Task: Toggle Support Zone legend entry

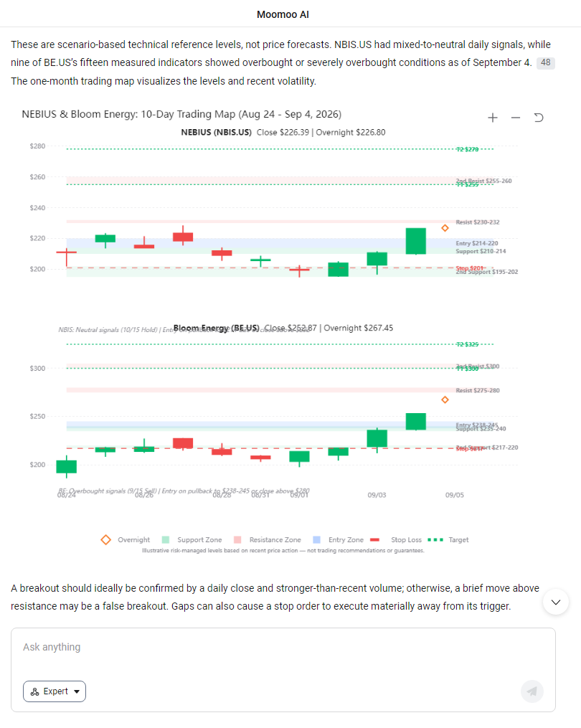Action: [x=192, y=540]
